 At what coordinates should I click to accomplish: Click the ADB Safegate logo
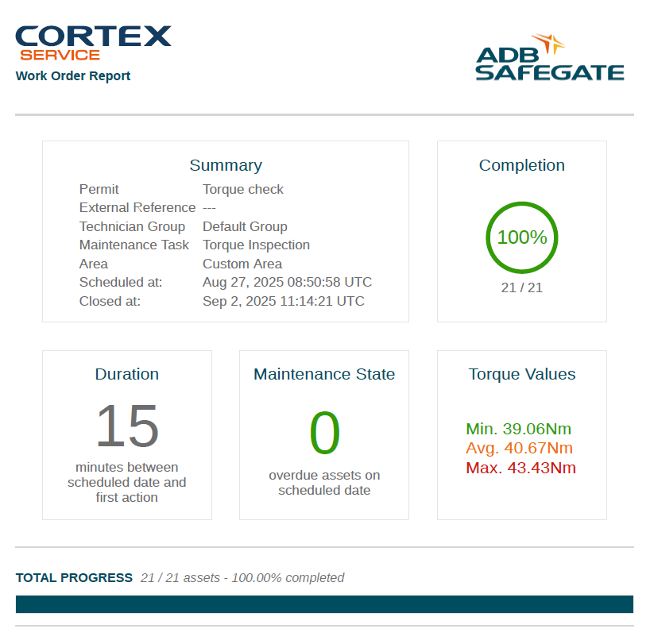550,59
